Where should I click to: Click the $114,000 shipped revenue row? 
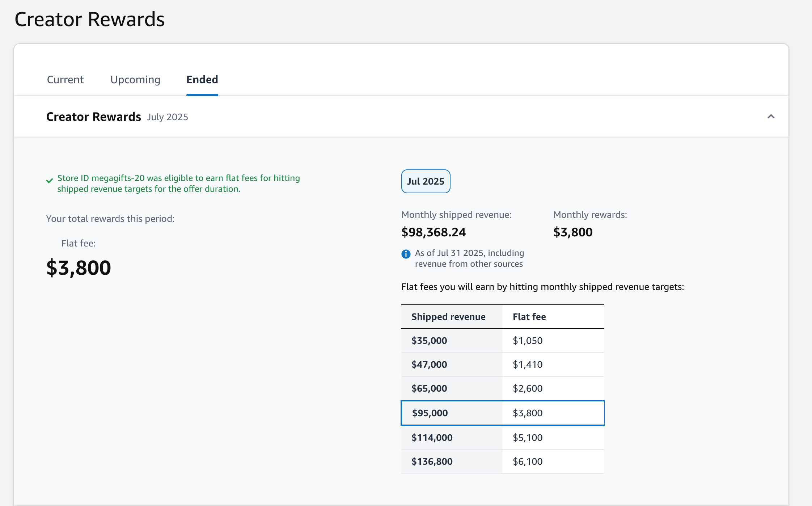pyautogui.click(x=432, y=438)
